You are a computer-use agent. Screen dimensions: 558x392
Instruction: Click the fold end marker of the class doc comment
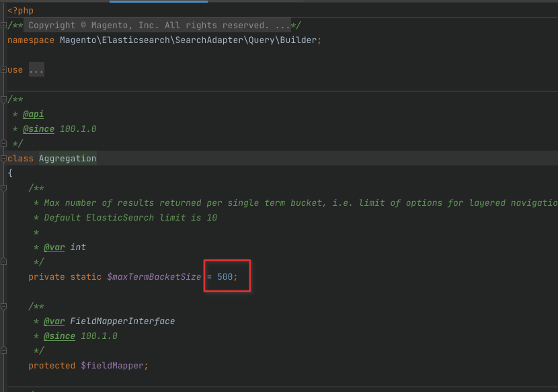[x=3, y=143]
